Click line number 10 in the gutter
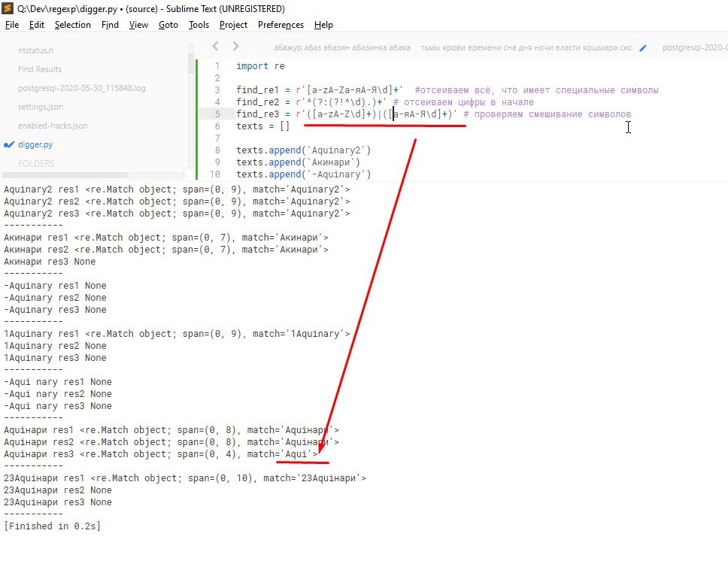Image resolution: width=728 pixels, height=573 pixels. (x=214, y=174)
